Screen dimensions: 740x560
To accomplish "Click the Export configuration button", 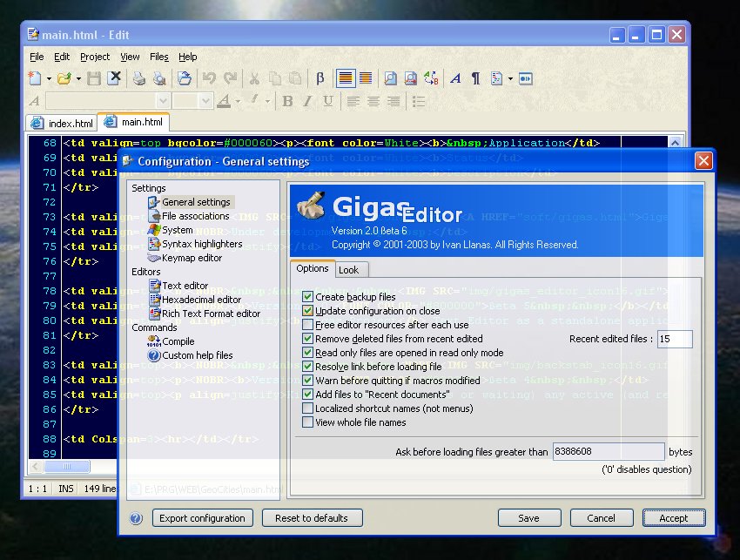I will [202, 517].
